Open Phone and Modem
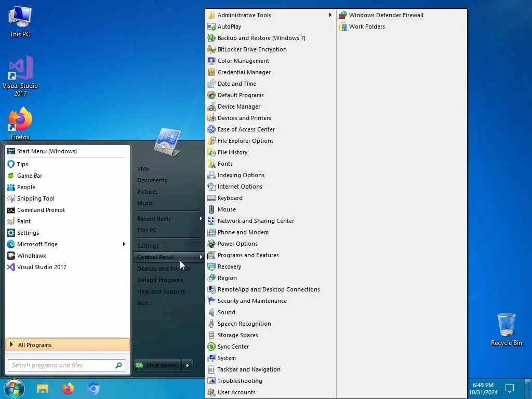Viewport: 532px width, 399px height. [x=270, y=232]
